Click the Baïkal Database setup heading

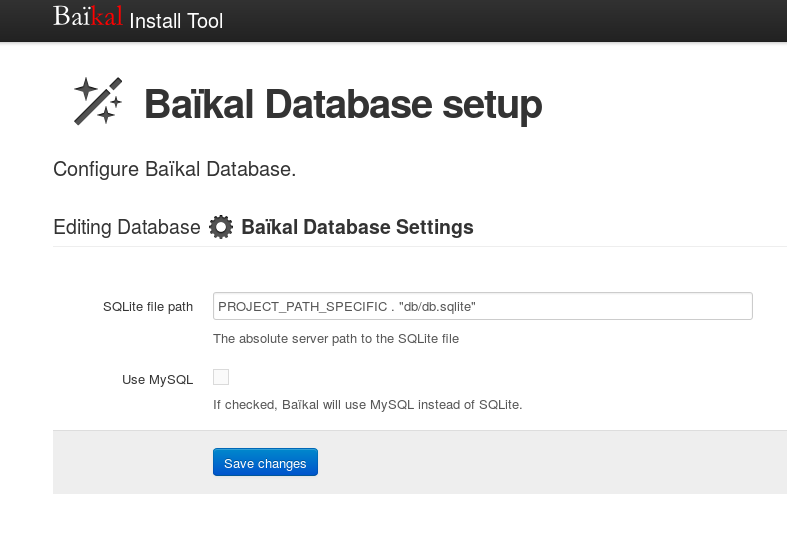(x=343, y=104)
